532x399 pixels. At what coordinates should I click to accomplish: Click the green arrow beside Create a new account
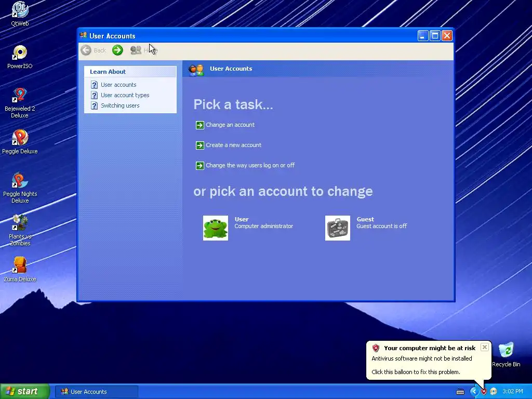(200, 145)
